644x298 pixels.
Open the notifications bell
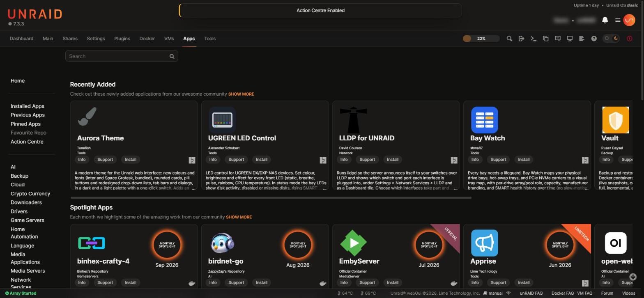click(x=605, y=20)
